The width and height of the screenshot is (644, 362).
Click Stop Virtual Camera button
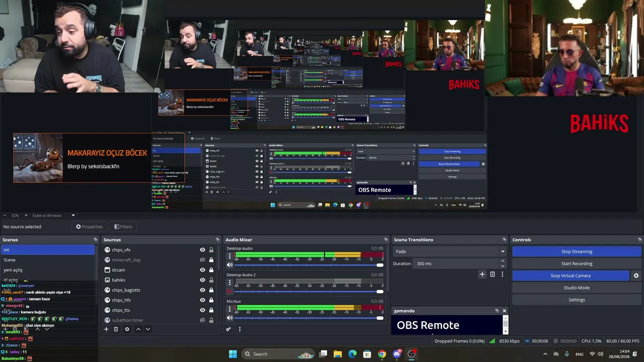[571, 276]
